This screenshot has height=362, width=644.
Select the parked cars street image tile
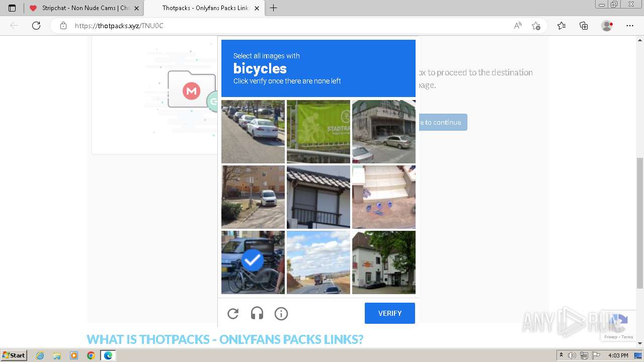(253, 132)
